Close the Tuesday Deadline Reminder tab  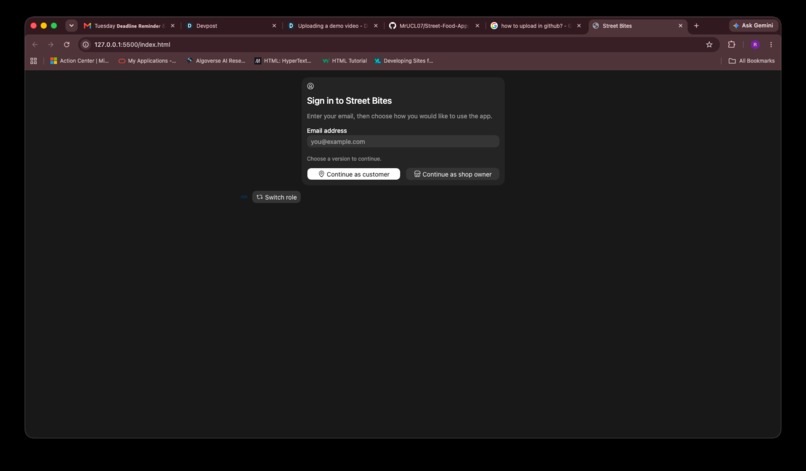[x=173, y=26]
